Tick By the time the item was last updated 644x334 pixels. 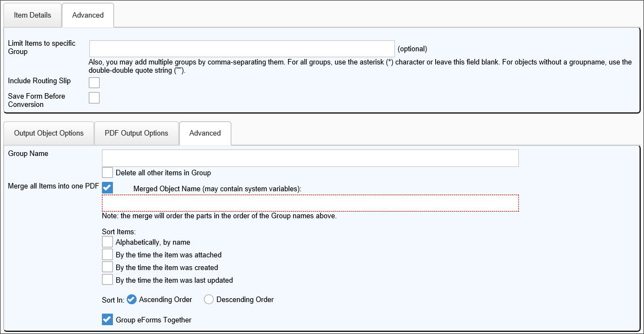tap(107, 280)
